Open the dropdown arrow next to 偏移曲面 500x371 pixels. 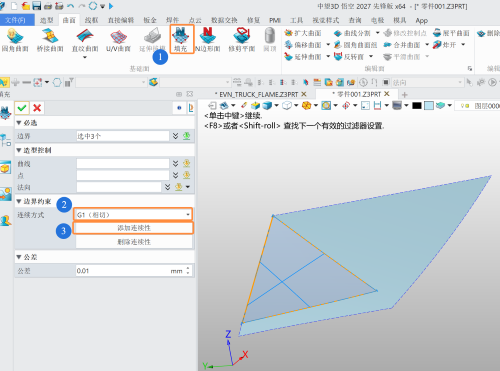point(328,45)
